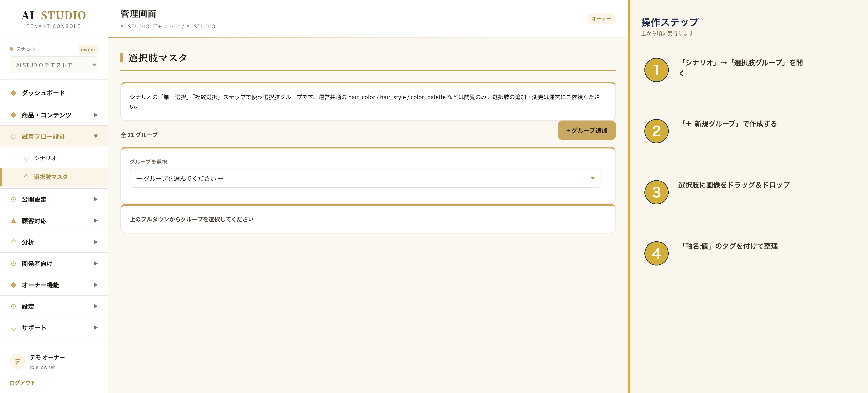
Task: Open the AI STUDIO デモストア tenant dropdown
Action: pos(54,65)
